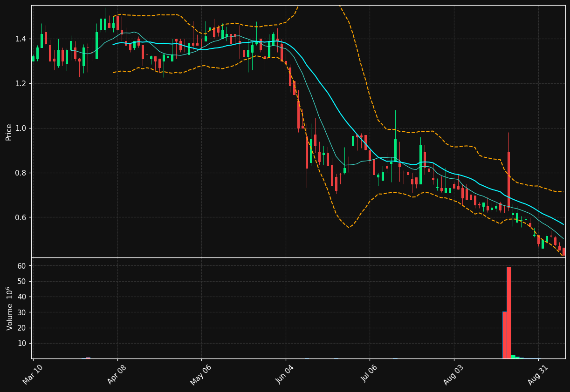Click the Apr 08 date label

pyautogui.click(x=117, y=374)
